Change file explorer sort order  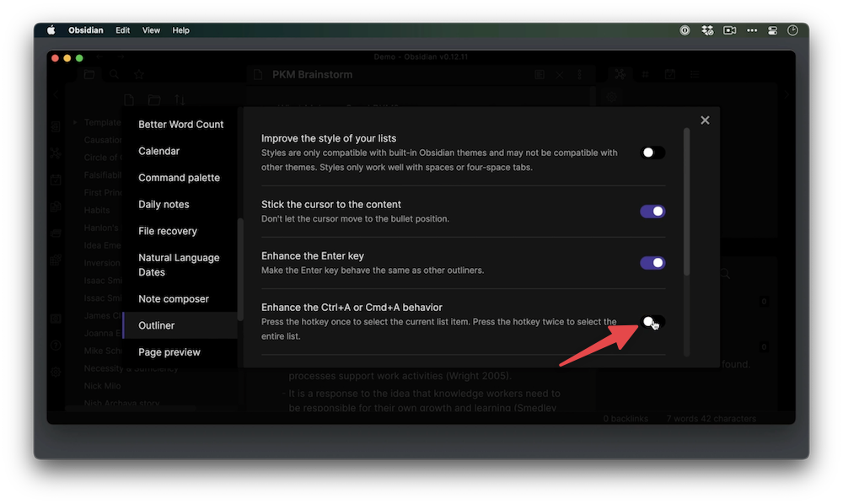click(x=180, y=100)
